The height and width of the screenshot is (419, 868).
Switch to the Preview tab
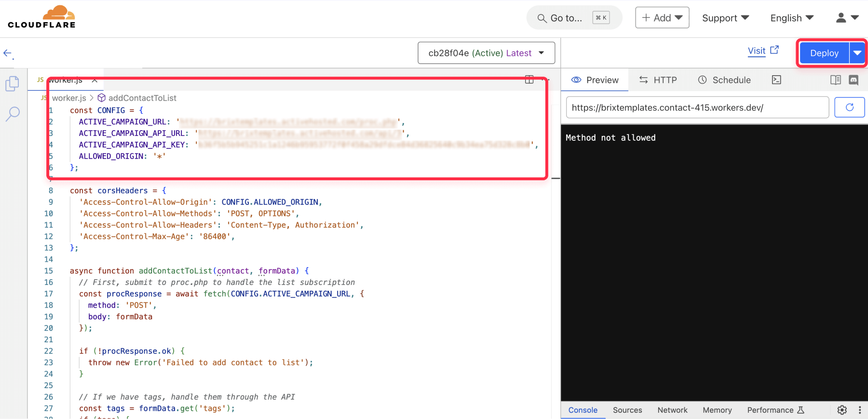coord(595,80)
